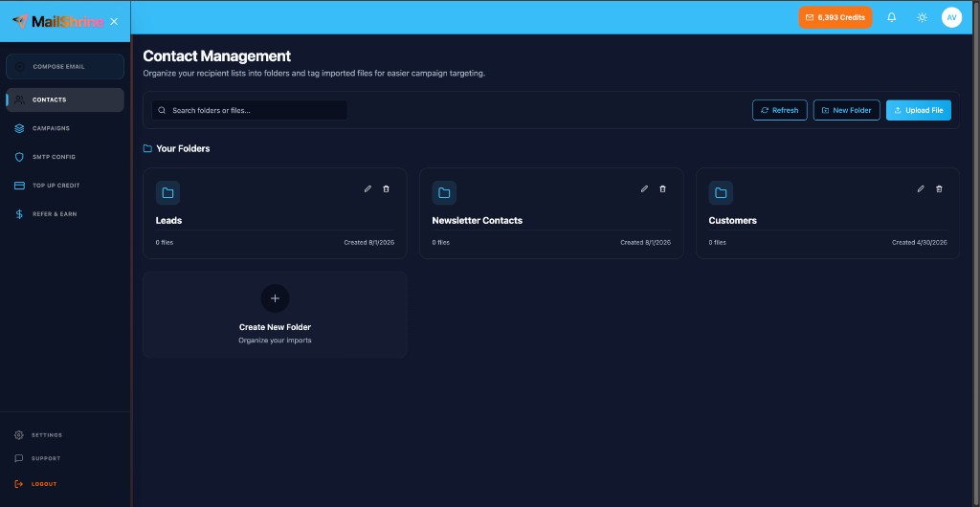Click 0 files on the Leads card
Screen dimensions: 980x507
165,242
